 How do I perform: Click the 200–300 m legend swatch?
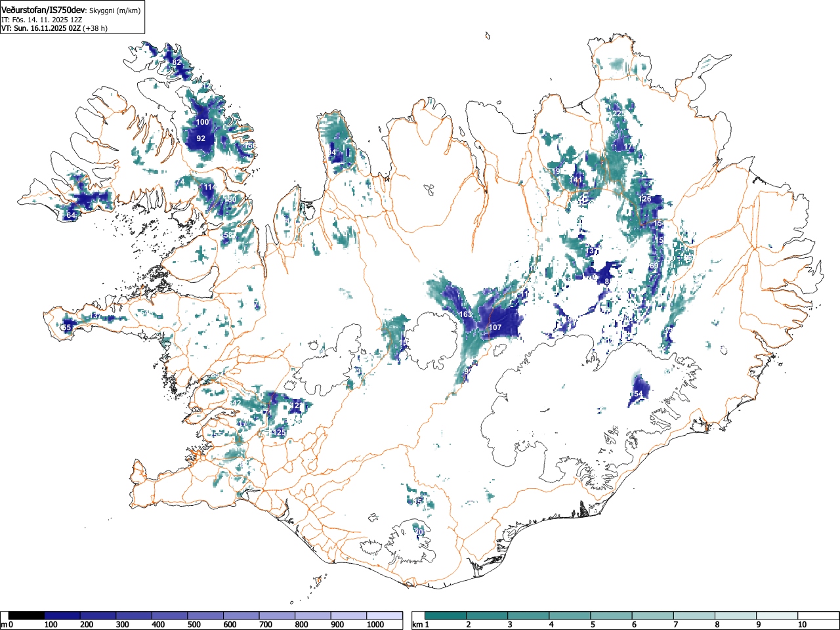click(98, 616)
